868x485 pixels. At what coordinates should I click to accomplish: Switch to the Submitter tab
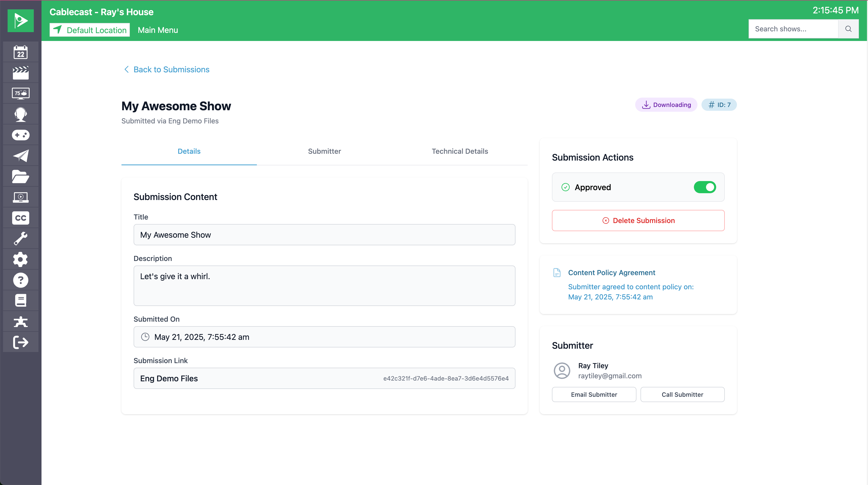(x=324, y=151)
